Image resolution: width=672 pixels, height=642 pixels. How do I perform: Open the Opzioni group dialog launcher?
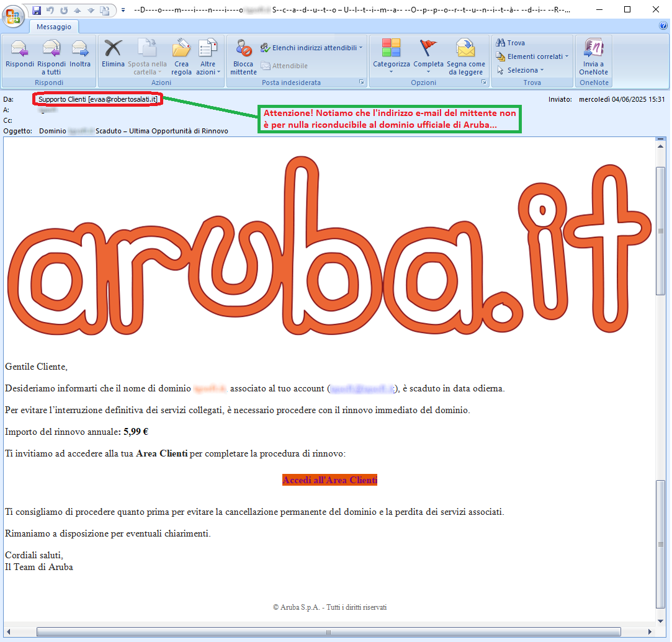(x=484, y=82)
